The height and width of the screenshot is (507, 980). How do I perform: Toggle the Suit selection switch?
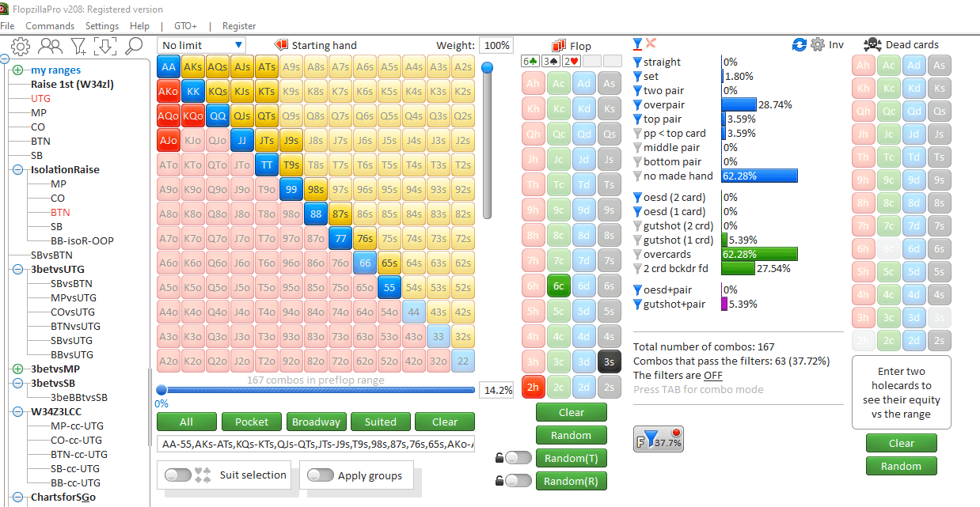pyautogui.click(x=178, y=475)
